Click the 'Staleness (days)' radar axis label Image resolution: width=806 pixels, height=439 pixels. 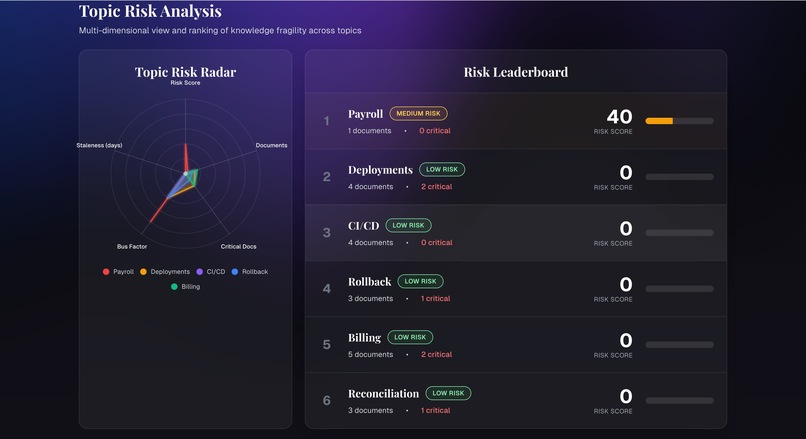99,145
